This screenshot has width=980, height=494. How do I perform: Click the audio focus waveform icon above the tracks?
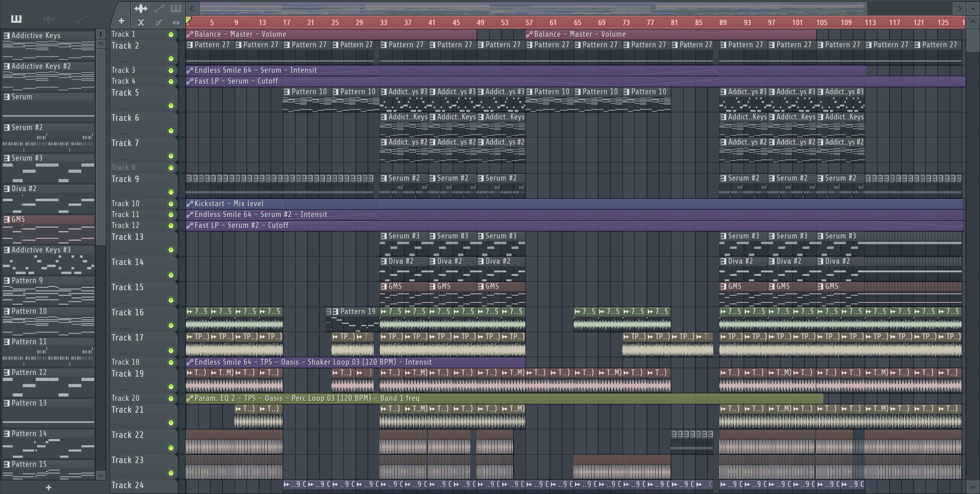(141, 8)
